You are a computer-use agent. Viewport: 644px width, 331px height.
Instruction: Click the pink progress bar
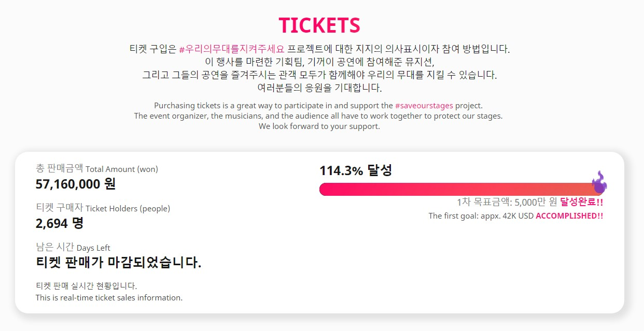pos(460,189)
